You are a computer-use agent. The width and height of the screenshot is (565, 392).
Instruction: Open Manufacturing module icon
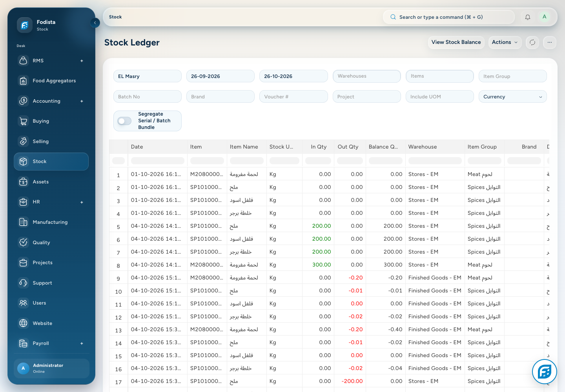pos(24,222)
